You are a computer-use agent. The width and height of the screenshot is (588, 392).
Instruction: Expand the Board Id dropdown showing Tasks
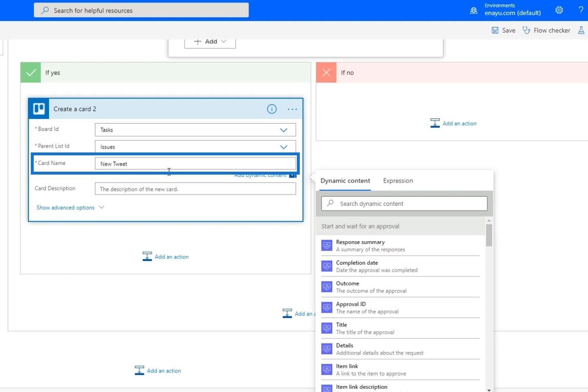pos(283,130)
